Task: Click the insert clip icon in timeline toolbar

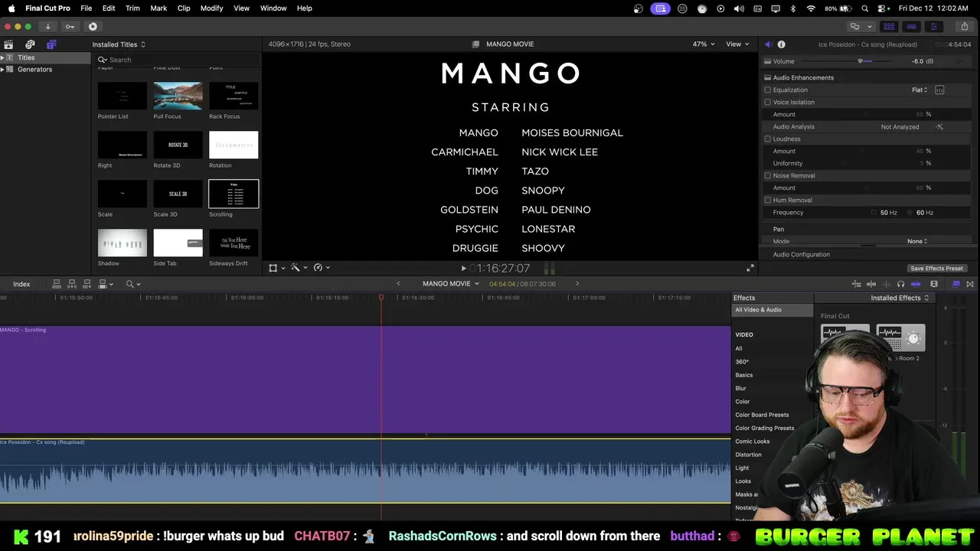Action: (72, 284)
